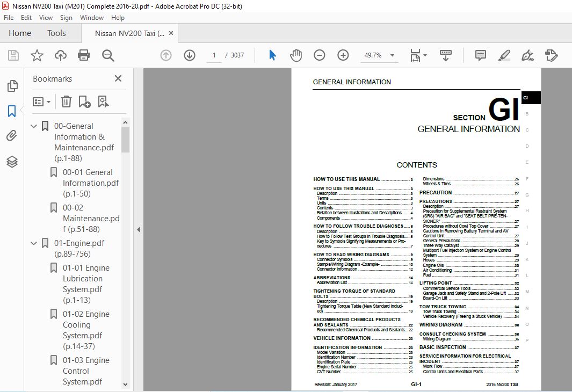
Task: Open the Window menu
Action: pyautogui.click(x=91, y=18)
